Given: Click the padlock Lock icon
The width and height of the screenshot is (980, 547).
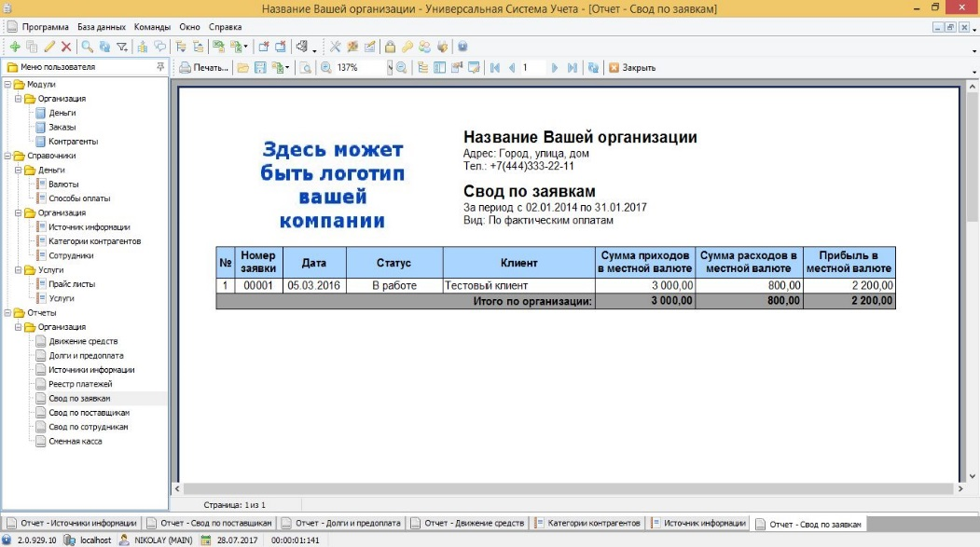Looking at the screenshot, I should 390,47.
